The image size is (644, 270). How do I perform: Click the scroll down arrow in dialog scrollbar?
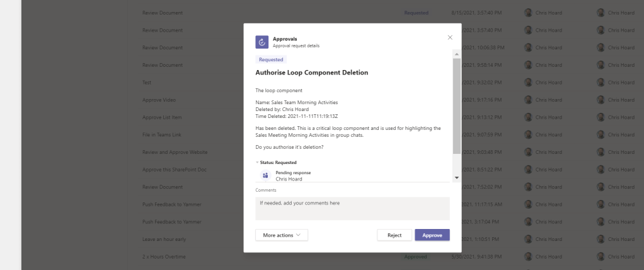(456, 178)
